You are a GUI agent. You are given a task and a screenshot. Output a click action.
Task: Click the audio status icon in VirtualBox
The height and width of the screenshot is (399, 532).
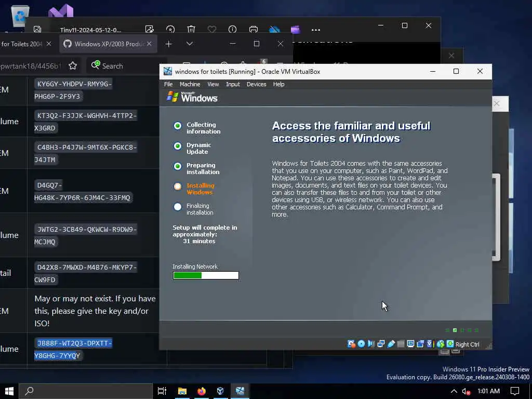371,344
